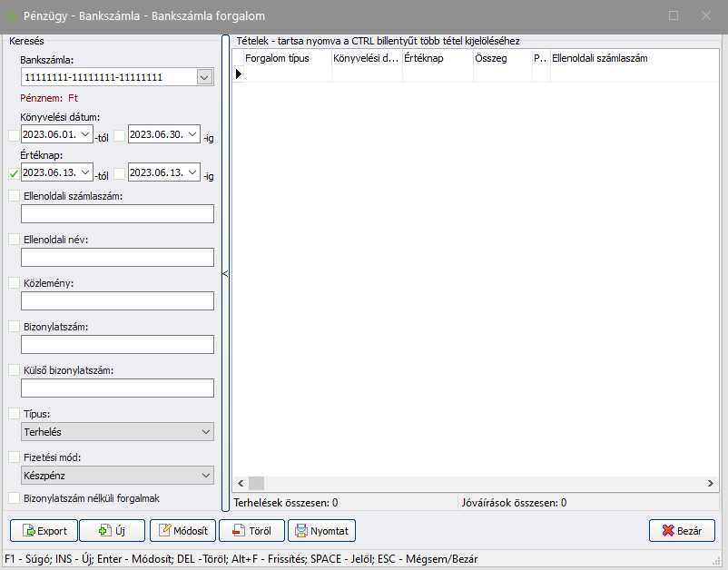Uncheck the Értéknap date filter checkbox

tap(13, 172)
